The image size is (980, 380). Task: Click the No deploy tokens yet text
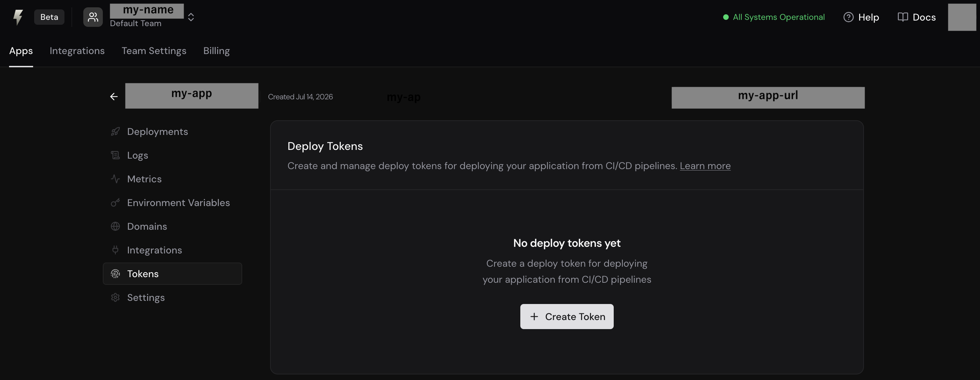pyautogui.click(x=567, y=243)
